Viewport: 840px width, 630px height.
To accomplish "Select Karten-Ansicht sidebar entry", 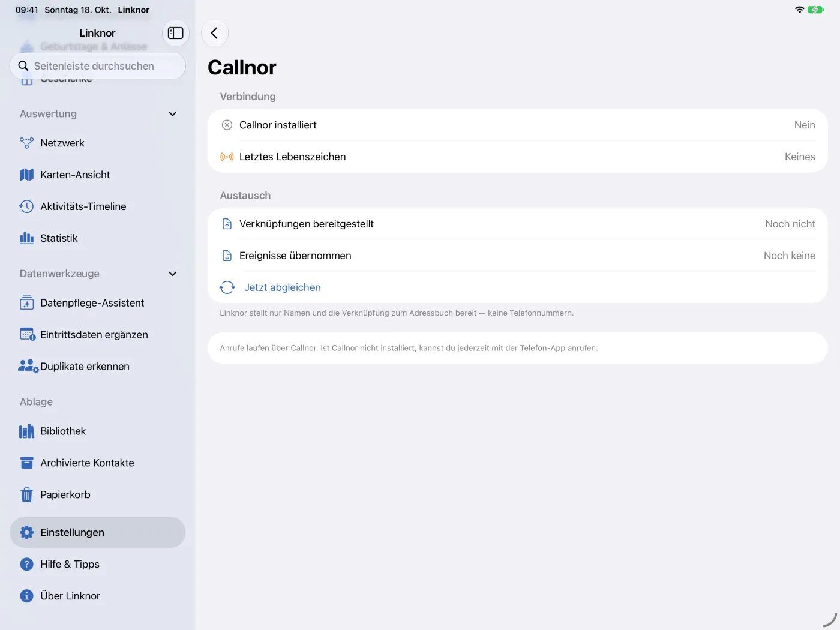I will pyautogui.click(x=98, y=175).
